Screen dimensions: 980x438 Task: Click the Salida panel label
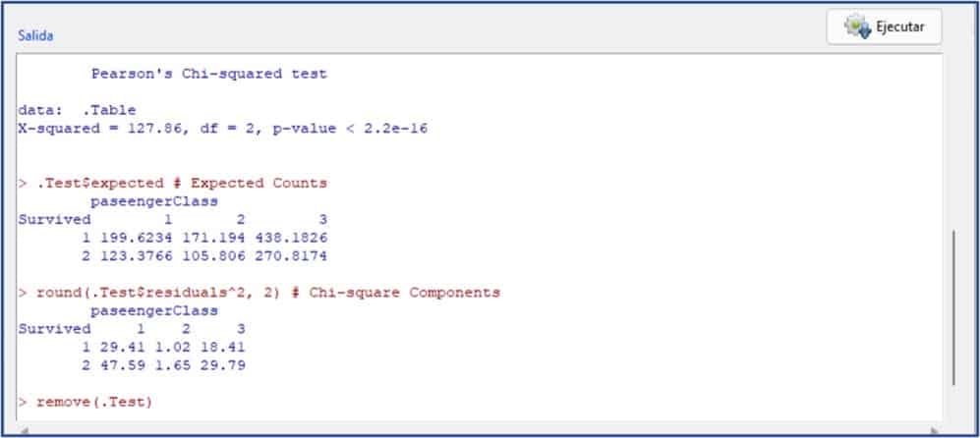[x=35, y=35]
